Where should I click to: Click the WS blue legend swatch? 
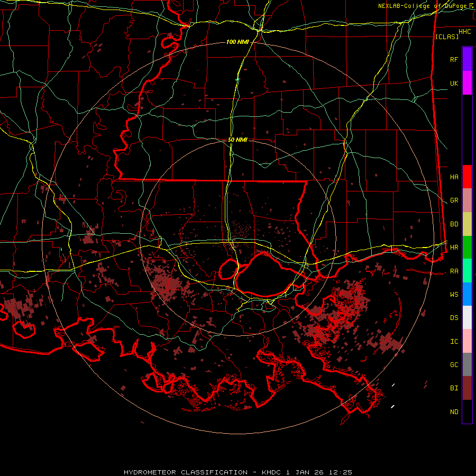pos(467,294)
